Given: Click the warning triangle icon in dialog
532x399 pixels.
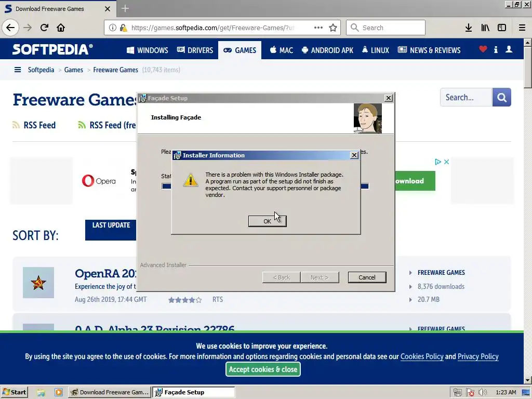Looking at the screenshot, I should (x=190, y=180).
